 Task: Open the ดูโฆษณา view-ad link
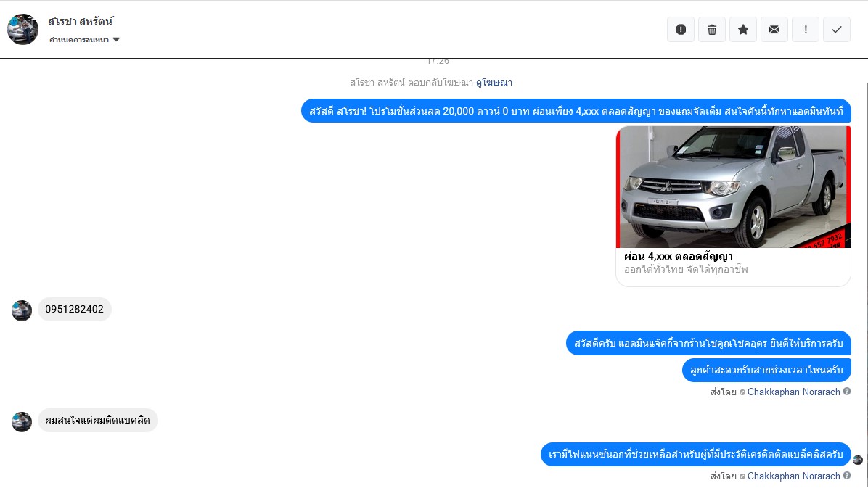point(494,83)
